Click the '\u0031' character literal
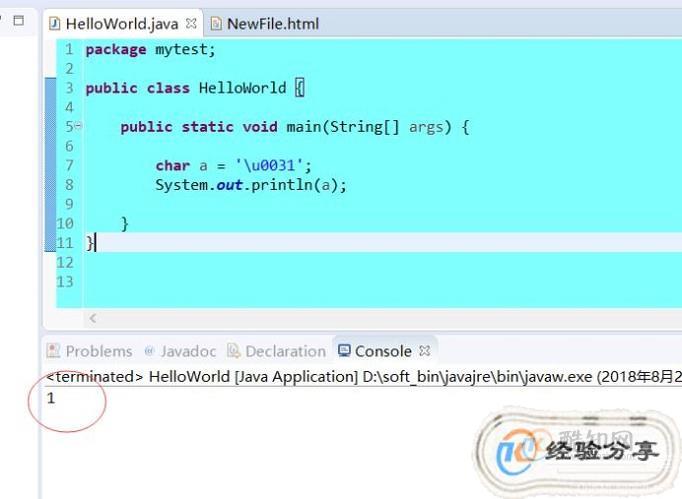 269,165
